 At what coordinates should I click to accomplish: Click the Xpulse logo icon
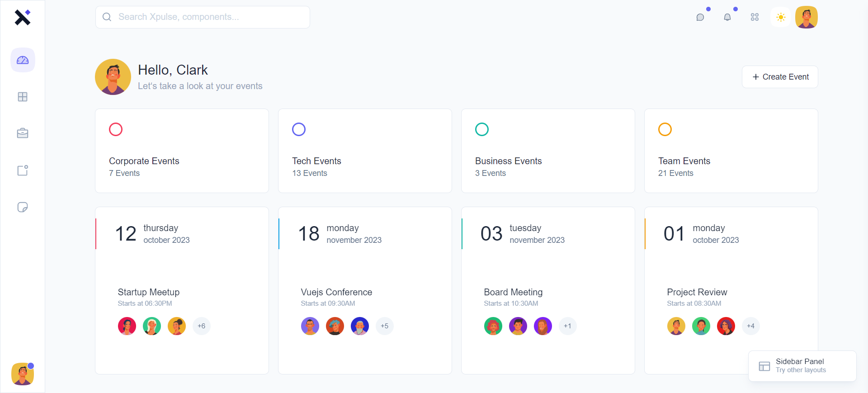[22, 17]
